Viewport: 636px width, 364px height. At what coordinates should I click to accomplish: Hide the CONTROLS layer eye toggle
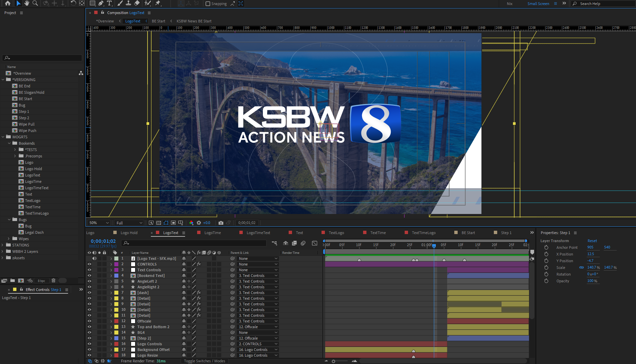90,264
